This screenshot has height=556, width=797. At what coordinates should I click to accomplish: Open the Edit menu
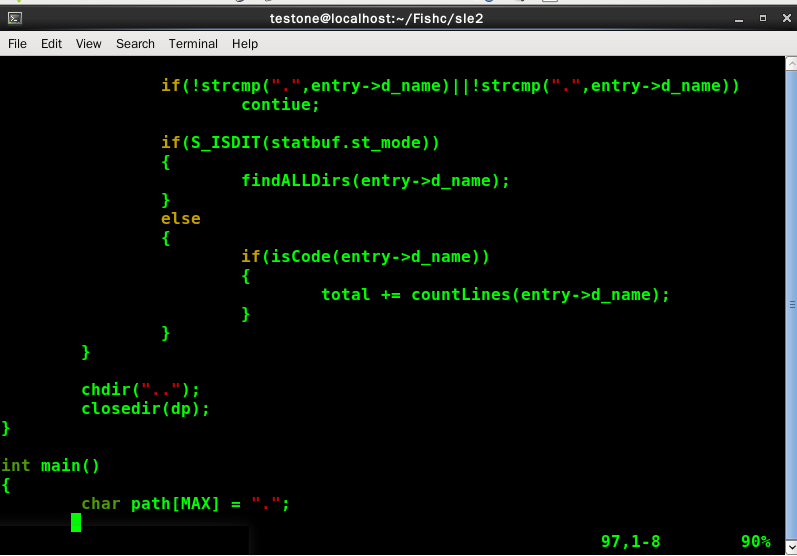[x=51, y=44]
